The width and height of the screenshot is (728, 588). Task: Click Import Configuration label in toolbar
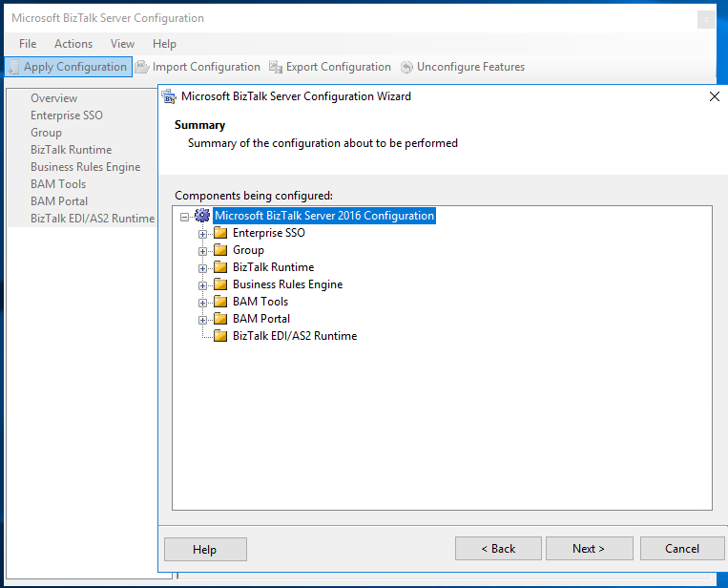(206, 67)
